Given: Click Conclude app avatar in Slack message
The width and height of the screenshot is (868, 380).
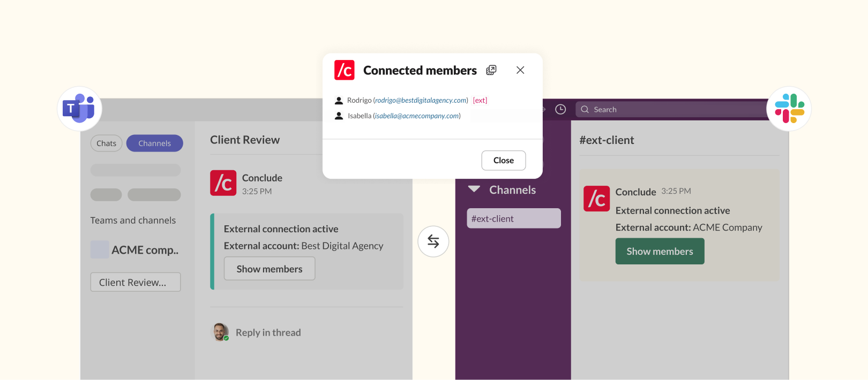Looking at the screenshot, I should 596,199.
